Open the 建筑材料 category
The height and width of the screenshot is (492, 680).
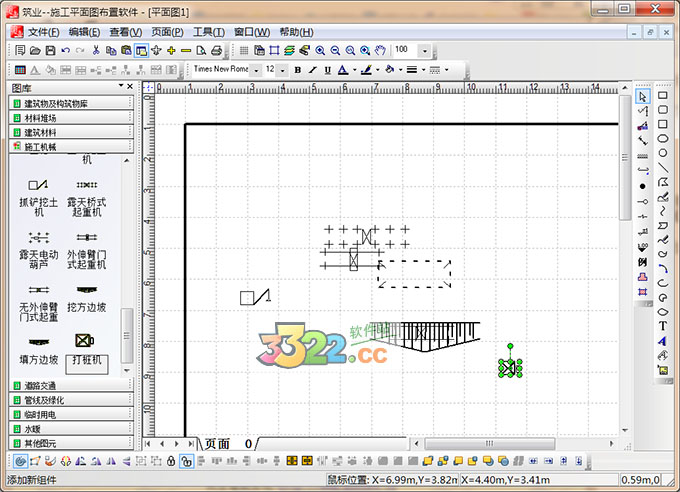(70, 132)
